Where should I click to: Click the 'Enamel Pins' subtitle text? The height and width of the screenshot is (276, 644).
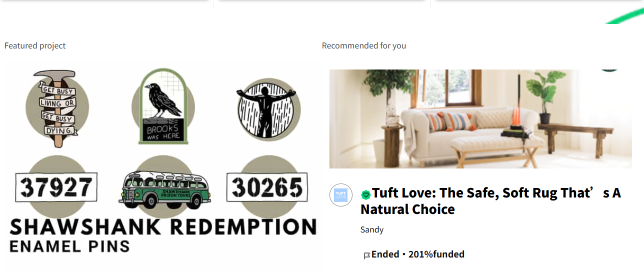(69, 246)
